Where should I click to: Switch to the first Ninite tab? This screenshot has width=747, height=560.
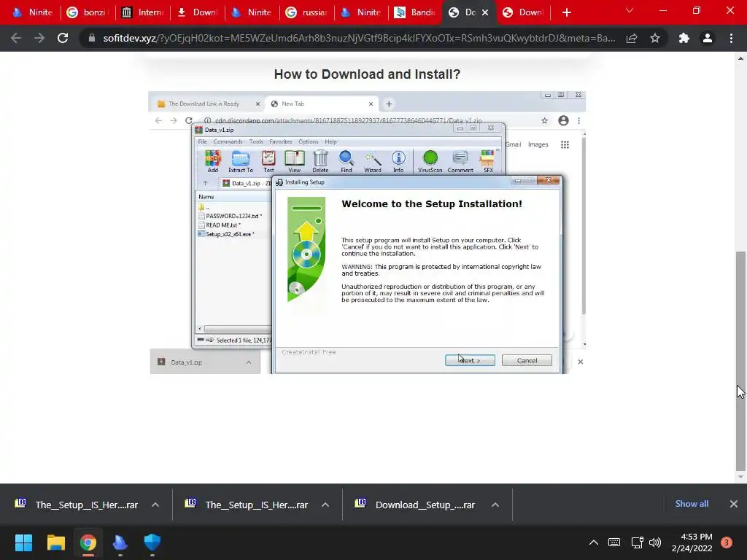point(31,12)
